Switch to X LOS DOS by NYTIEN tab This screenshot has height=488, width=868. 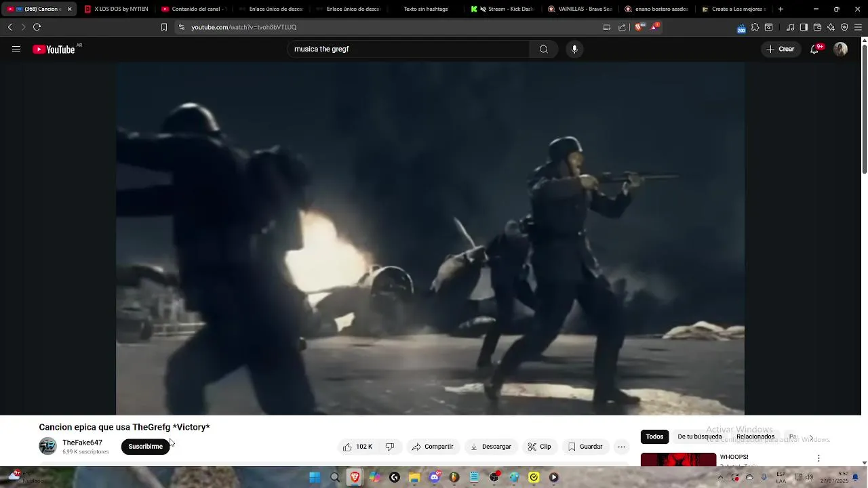[116, 9]
